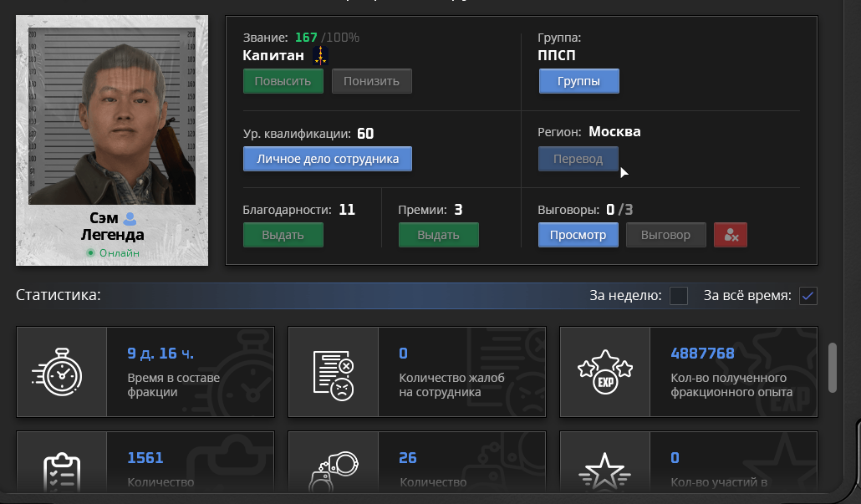
Task: Click the Премии count 3
Action: (459, 210)
